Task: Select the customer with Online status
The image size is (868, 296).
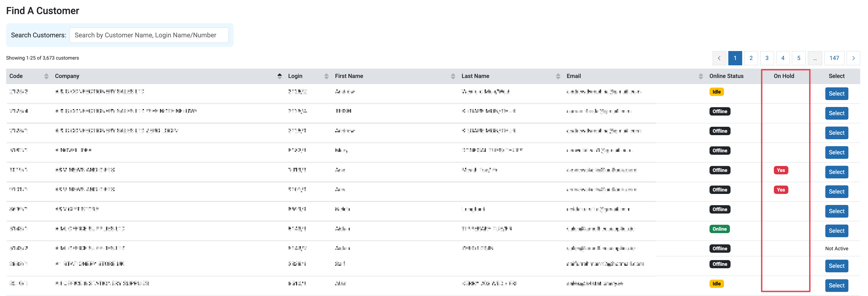Action: [836, 231]
